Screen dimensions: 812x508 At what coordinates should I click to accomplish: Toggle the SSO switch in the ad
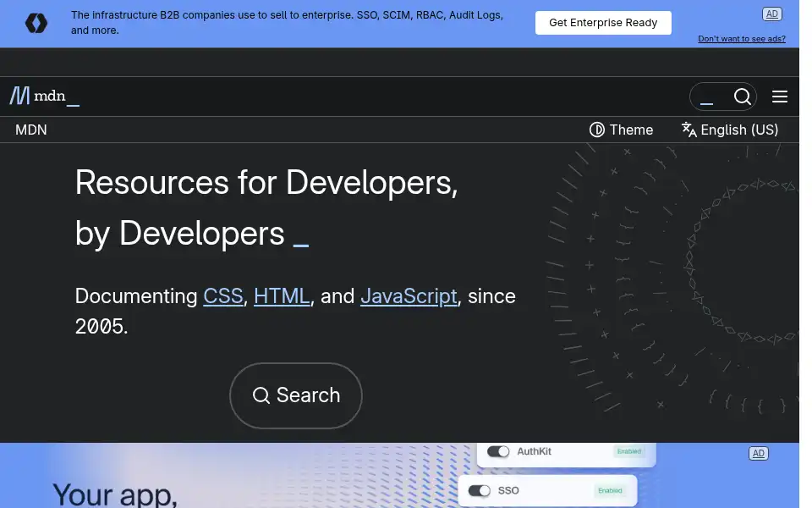(479, 490)
